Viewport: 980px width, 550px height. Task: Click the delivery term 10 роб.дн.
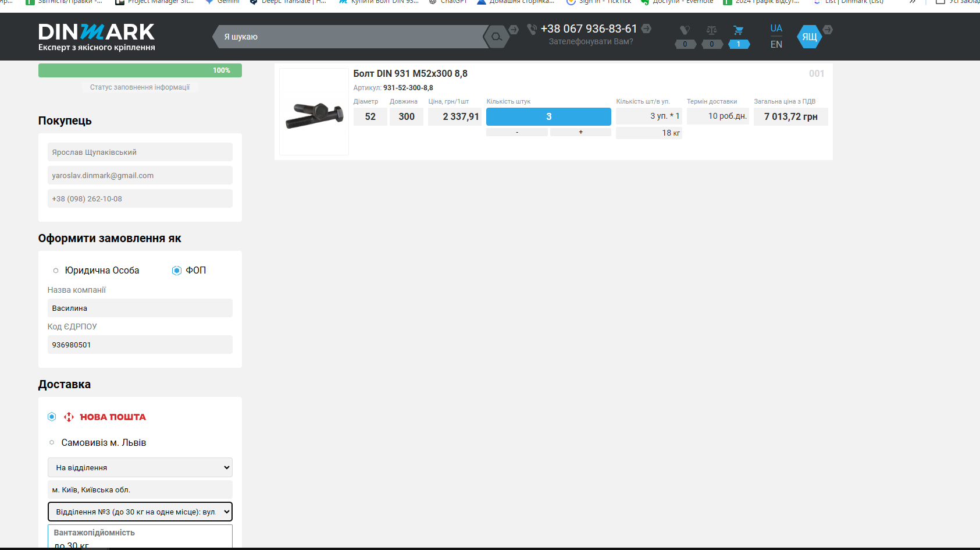tap(718, 116)
